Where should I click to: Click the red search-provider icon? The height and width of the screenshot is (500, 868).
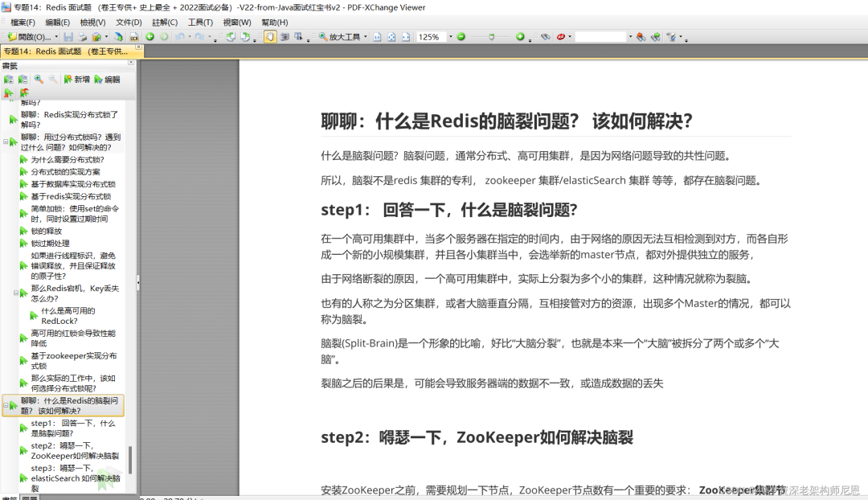point(561,37)
